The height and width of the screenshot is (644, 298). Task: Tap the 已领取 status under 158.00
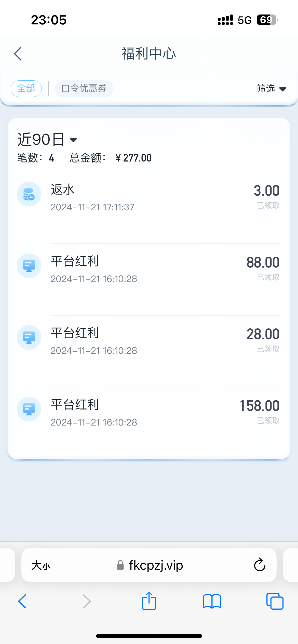pyautogui.click(x=268, y=421)
